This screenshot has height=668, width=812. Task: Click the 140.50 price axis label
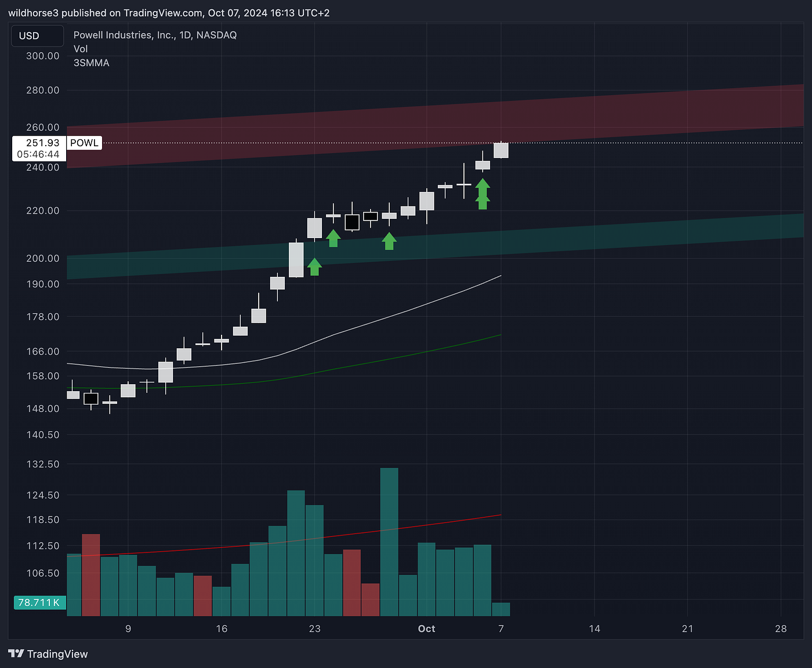click(43, 435)
